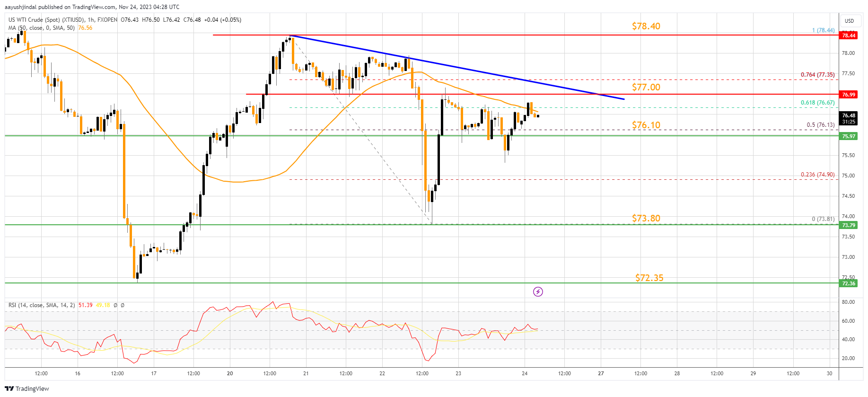
Task: Click the RSI 14 indicator legend
Action: [42, 305]
